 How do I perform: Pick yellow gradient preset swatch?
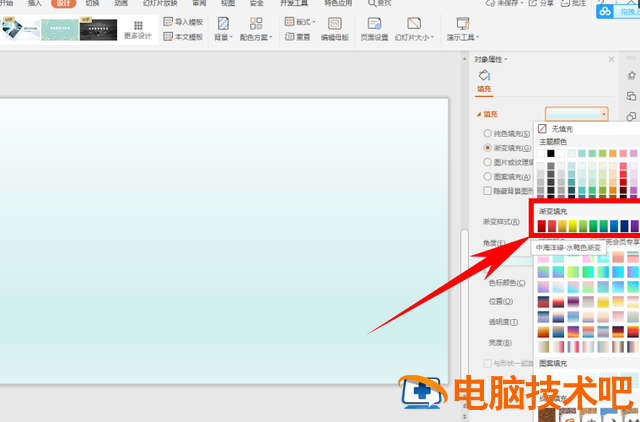[x=573, y=226]
